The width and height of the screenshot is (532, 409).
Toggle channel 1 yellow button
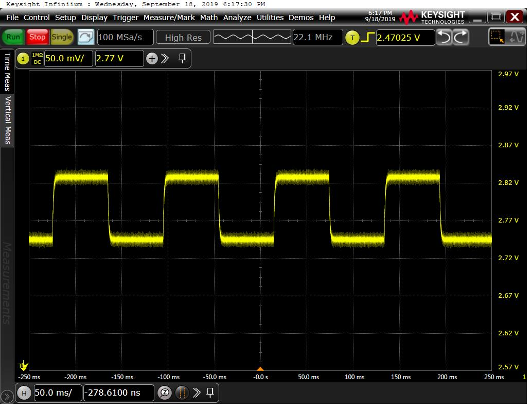(x=23, y=59)
